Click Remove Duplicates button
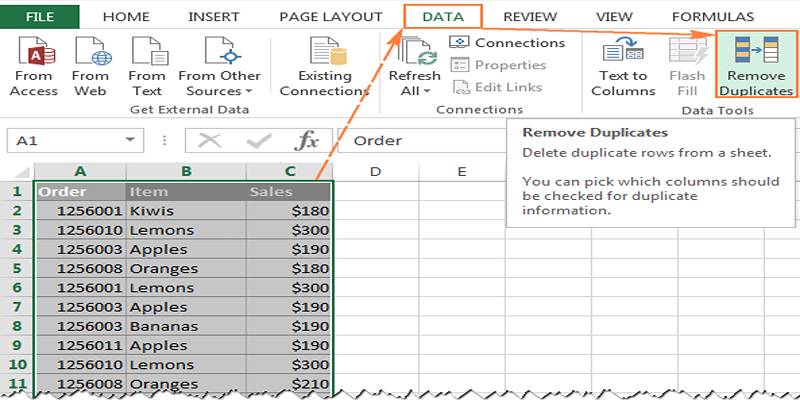This screenshot has height=400, width=800. [756, 65]
